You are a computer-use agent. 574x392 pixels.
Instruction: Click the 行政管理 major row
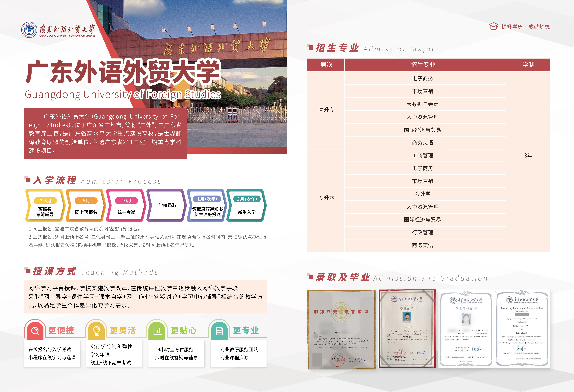click(x=422, y=232)
